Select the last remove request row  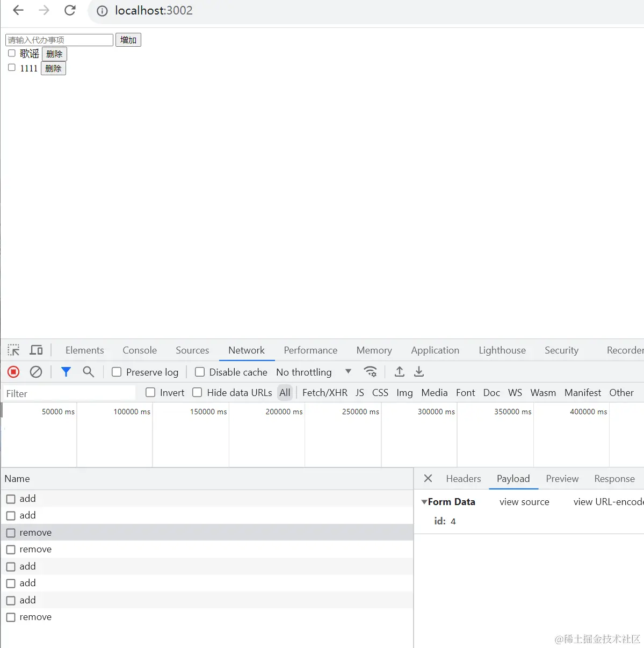coord(207,617)
